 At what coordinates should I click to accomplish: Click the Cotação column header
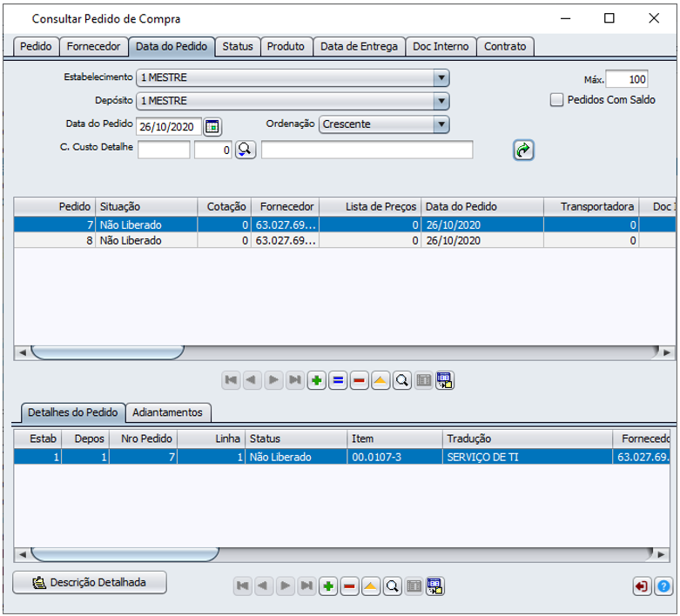[225, 207]
